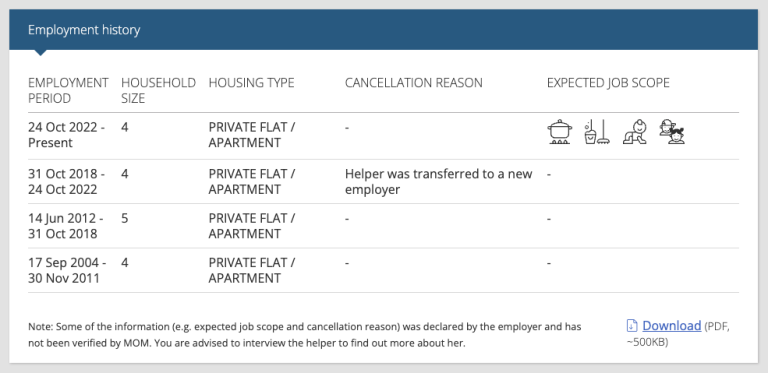Viewport: 768px width, 373px height.
Task: Click the Housing Type column header
Action: pyautogui.click(x=251, y=83)
